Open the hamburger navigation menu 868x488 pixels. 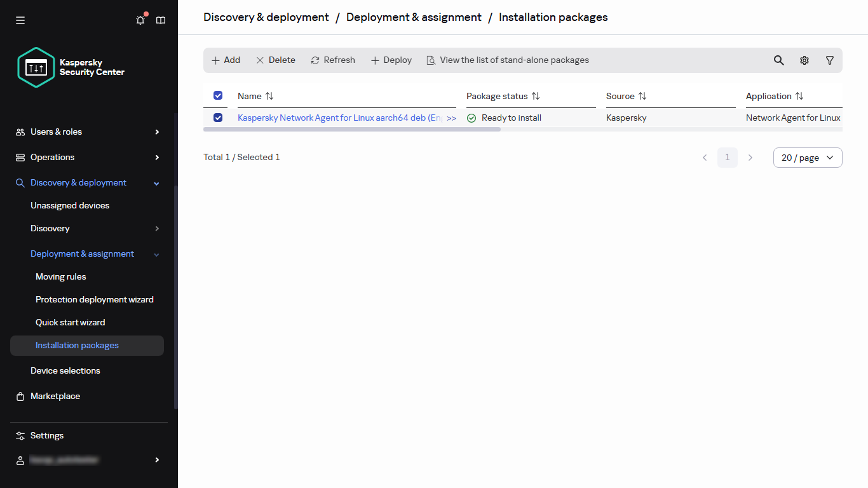(20, 20)
